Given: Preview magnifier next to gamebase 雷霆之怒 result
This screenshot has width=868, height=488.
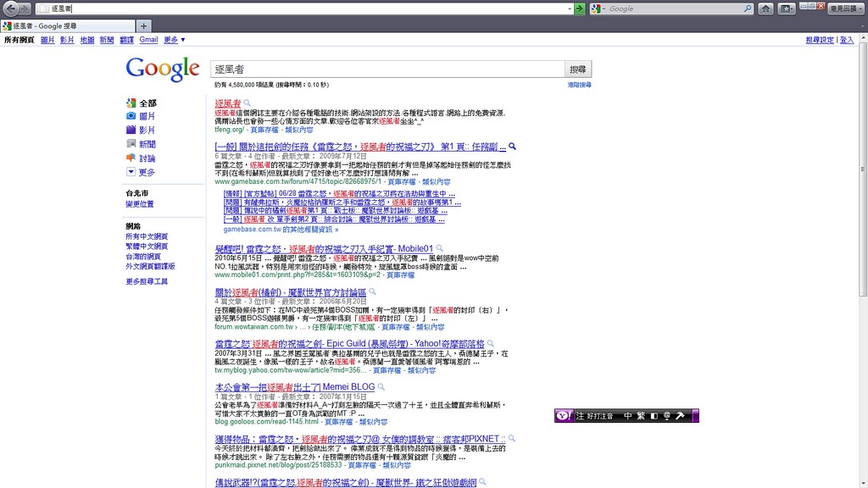Looking at the screenshot, I should coord(513,146).
